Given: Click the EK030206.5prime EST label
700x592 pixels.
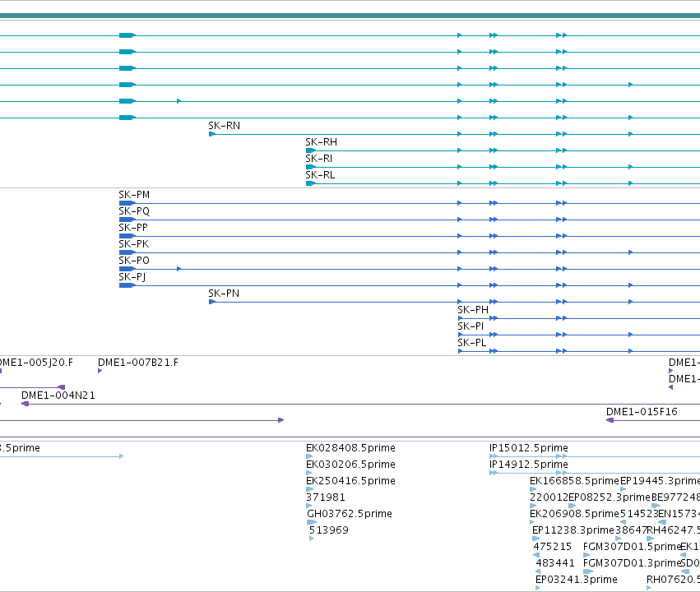Looking at the screenshot, I should click(x=350, y=465).
